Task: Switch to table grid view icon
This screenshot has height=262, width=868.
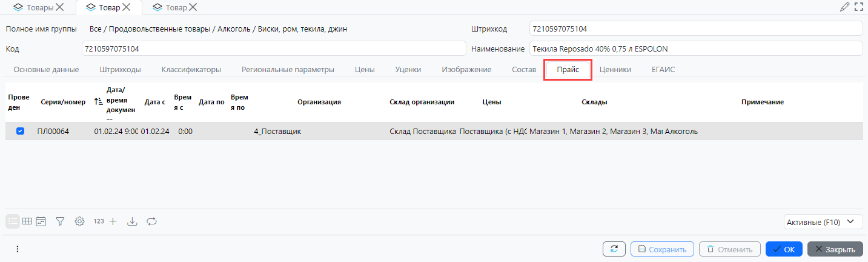Action: coord(27,221)
